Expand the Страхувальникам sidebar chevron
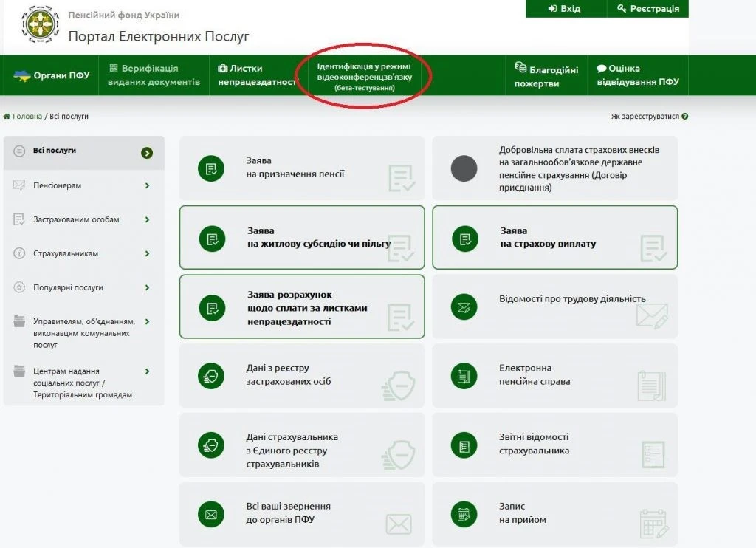The height and width of the screenshot is (548, 756). (147, 253)
